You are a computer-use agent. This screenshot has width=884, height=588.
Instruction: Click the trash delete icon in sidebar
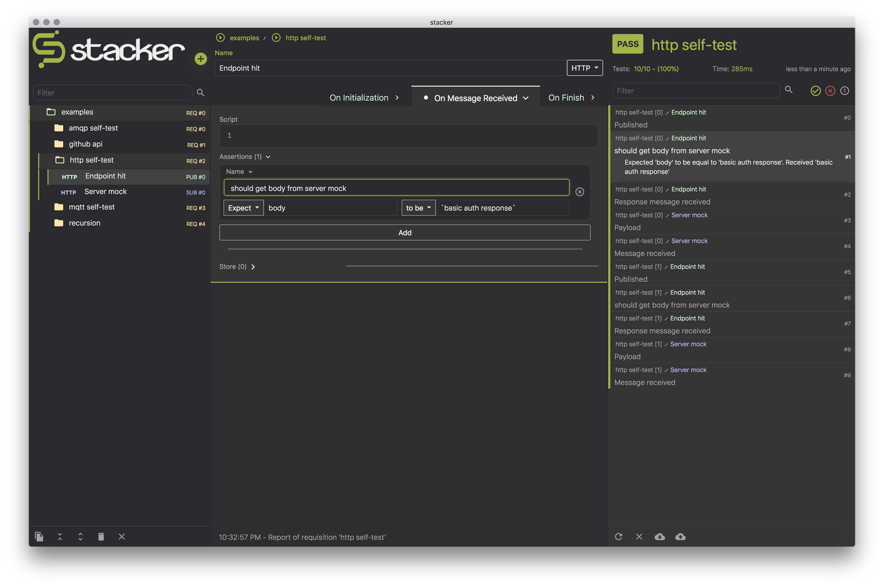(x=101, y=536)
